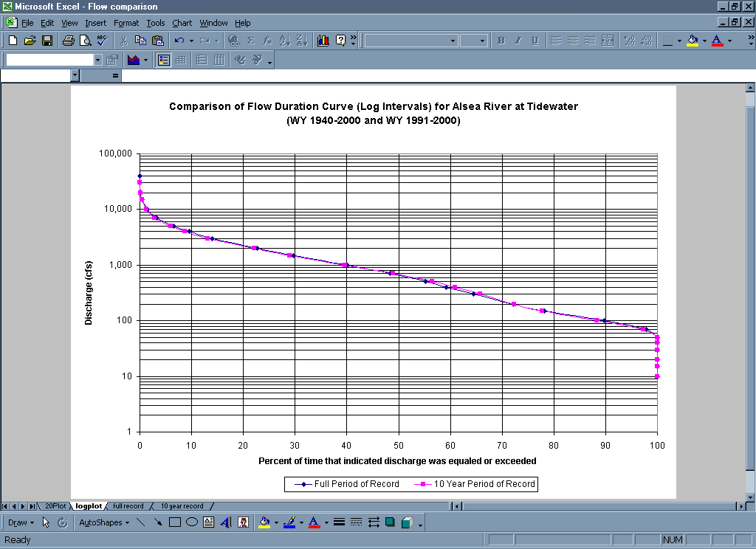Click the AutoSum sigma icon
756x549 pixels.
coord(251,41)
